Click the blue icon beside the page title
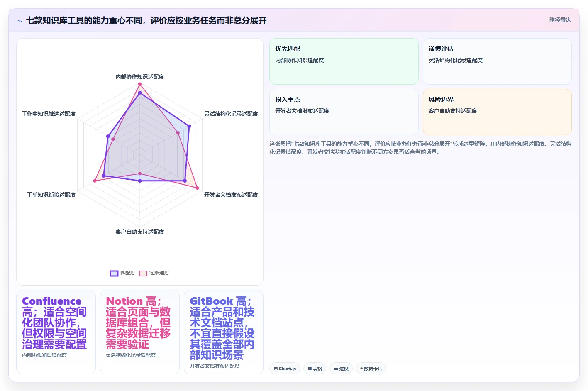This screenshot has width=588, height=391. 20,21
